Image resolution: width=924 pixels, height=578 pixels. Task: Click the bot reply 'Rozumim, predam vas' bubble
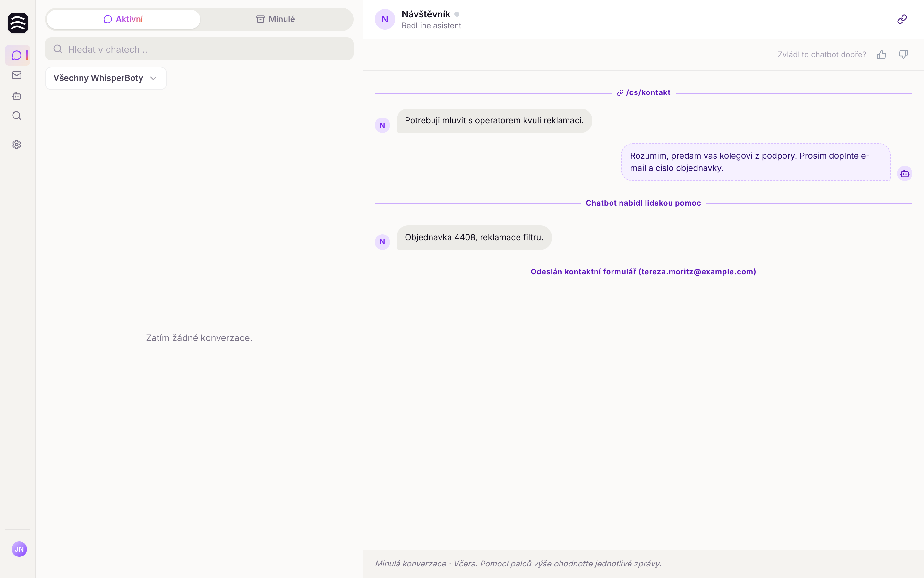click(x=756, y=162)
